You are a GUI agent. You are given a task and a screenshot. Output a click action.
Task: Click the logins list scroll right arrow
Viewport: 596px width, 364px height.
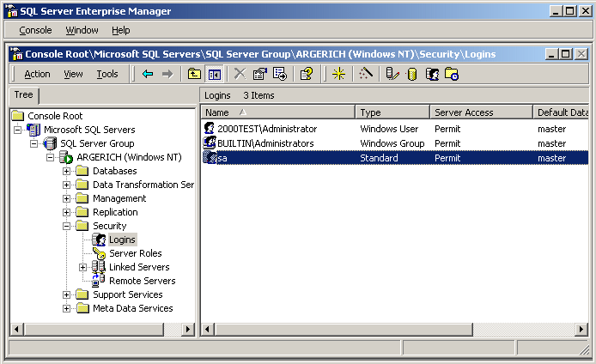pos(581,329)
